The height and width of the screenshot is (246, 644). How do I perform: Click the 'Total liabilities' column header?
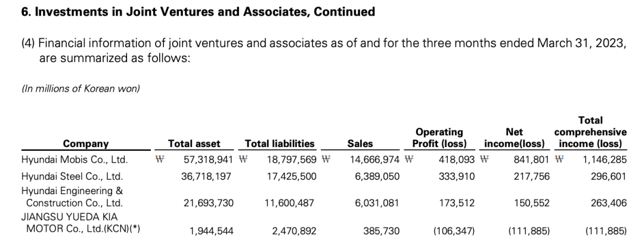point(280,144)
